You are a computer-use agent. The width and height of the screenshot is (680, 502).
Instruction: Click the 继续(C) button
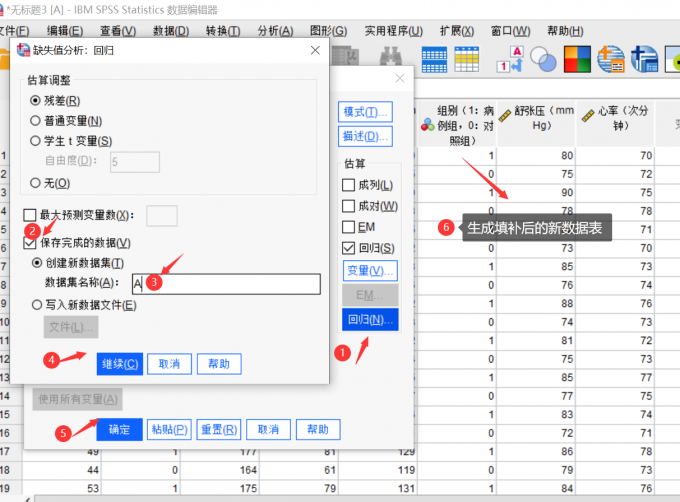(120, 364)
